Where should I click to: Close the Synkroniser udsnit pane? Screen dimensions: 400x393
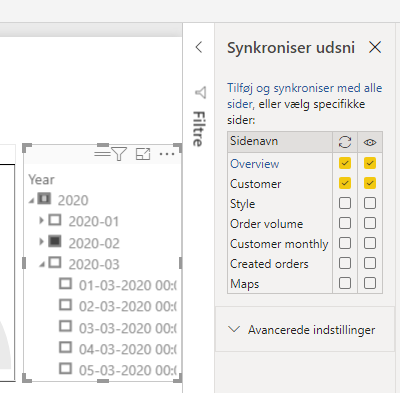(x=375, y=47)
